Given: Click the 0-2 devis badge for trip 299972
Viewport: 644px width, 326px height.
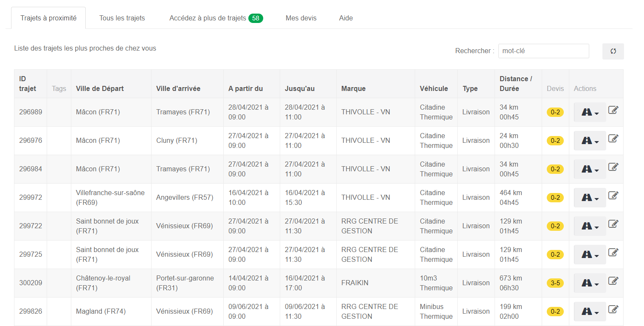Looking at the screenshot, I should 555,198.
